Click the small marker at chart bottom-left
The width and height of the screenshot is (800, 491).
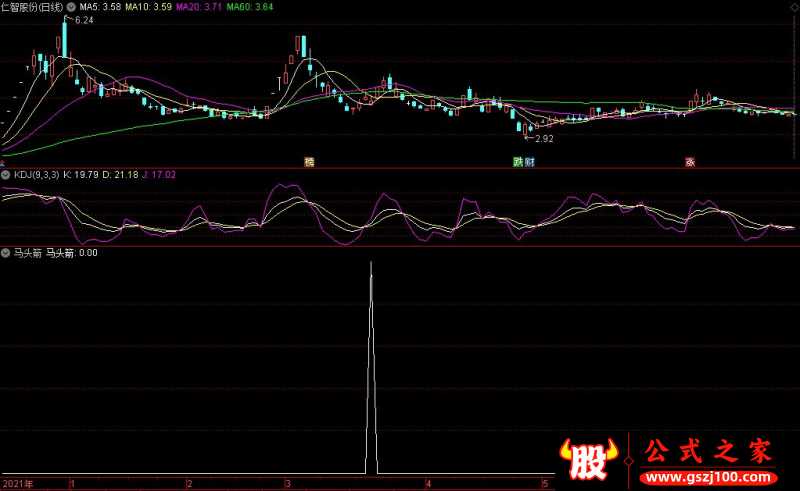[x=3, y=161]
